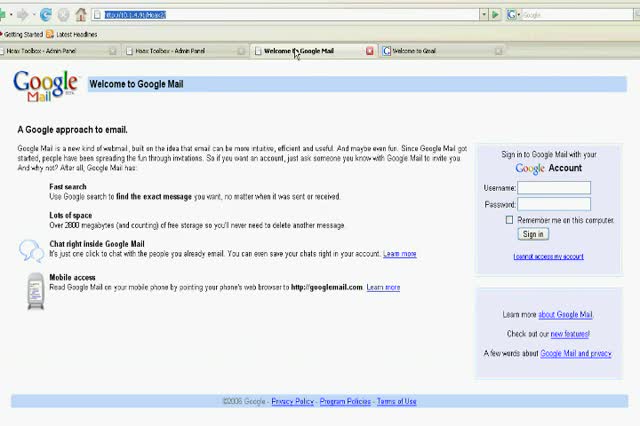This screenshot has width=640, height=426.
Task: Open the Privacy Policy footer link
Action: tap(293, 402)
